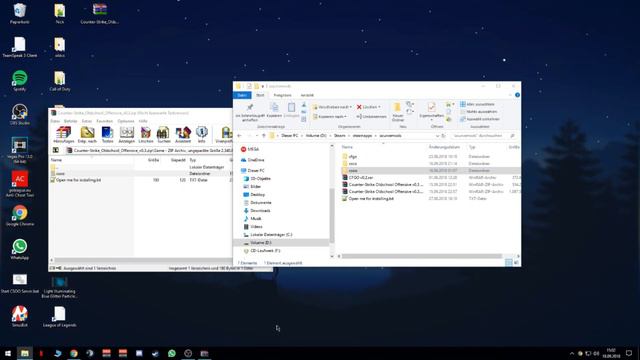Select OneDrive in Explorer navigation pane
Image resolution: width=640 pixels, height=360 pixels.
pyautogui.click(x=253, y=160)
